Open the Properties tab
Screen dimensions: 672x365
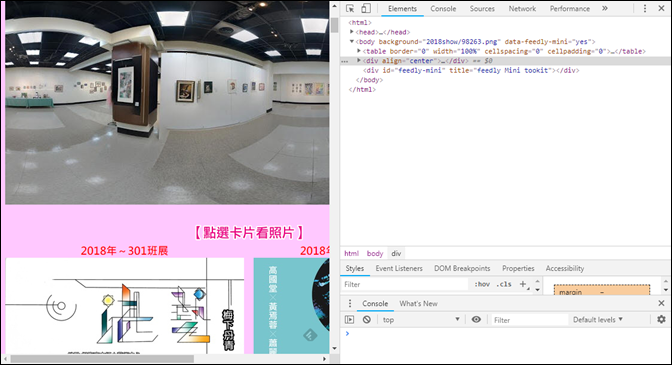[518, 268]
